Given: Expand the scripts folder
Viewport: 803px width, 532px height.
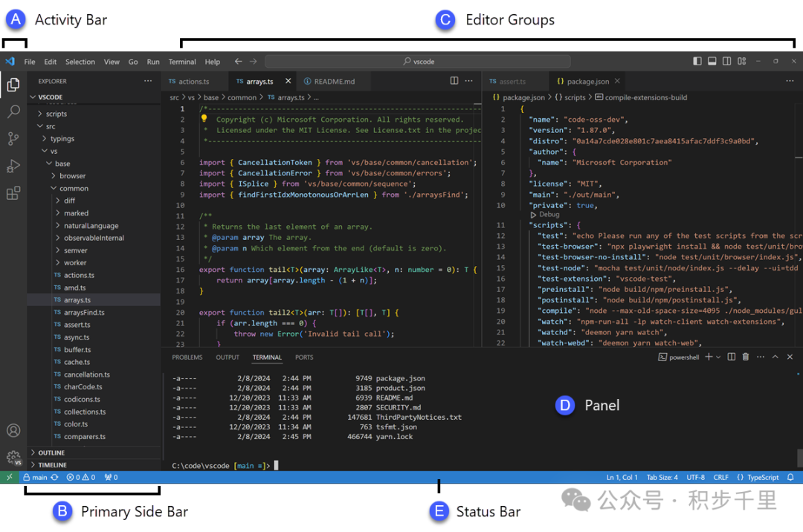Looking at the screenshot, I should (x=94, y=114).
